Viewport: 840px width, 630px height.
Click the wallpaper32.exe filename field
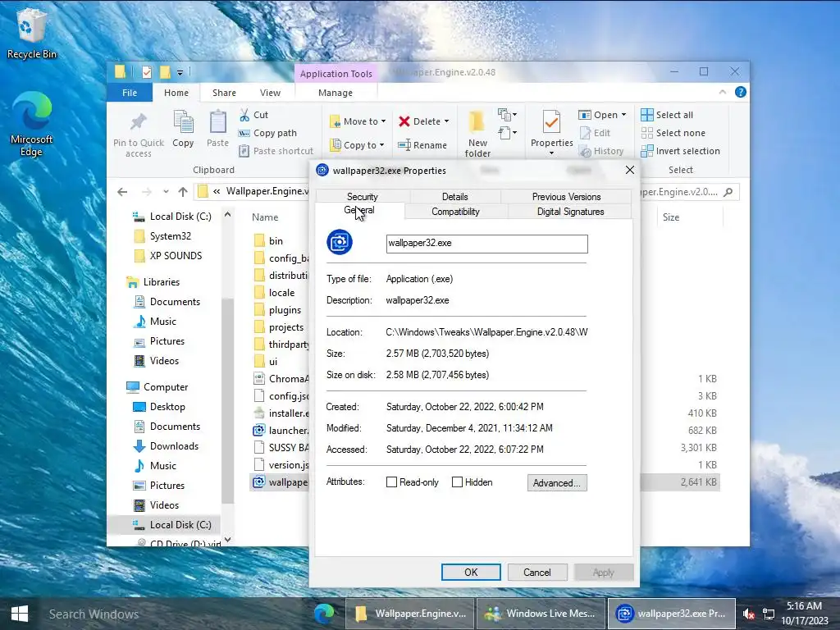[x=486, y=243]
